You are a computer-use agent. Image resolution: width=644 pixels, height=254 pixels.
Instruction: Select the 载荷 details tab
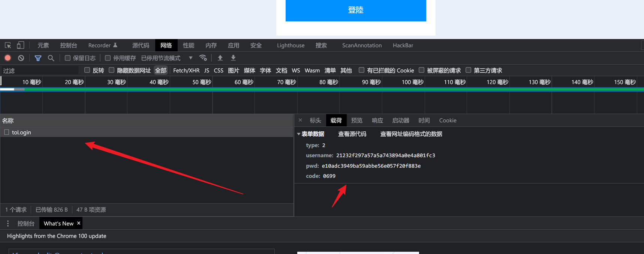click(x=336, y=120)
